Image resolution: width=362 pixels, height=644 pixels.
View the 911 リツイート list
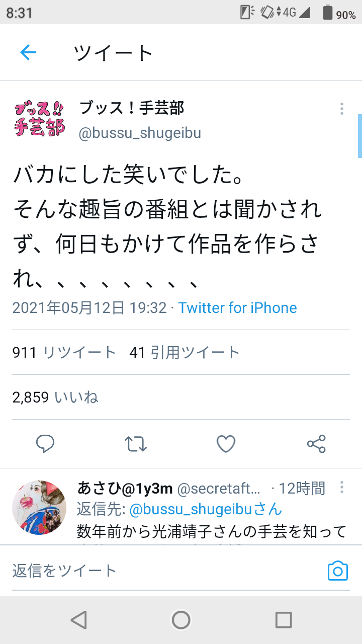tap(64, 353)
